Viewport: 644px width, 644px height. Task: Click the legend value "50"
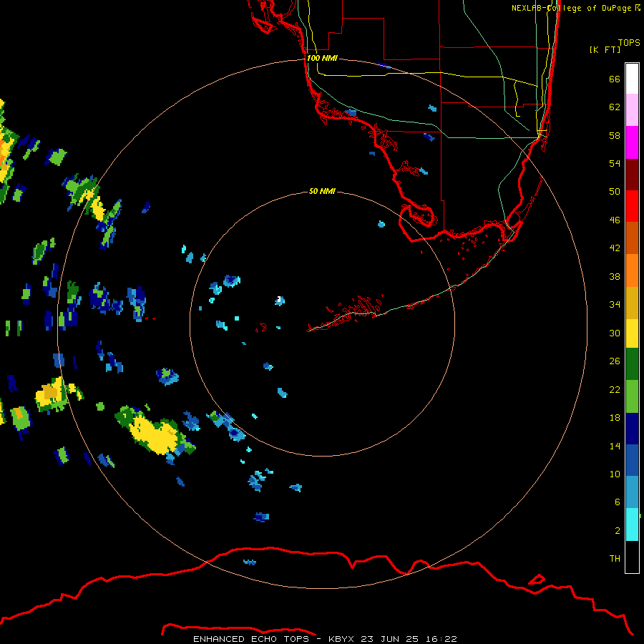tap(615, 191)
